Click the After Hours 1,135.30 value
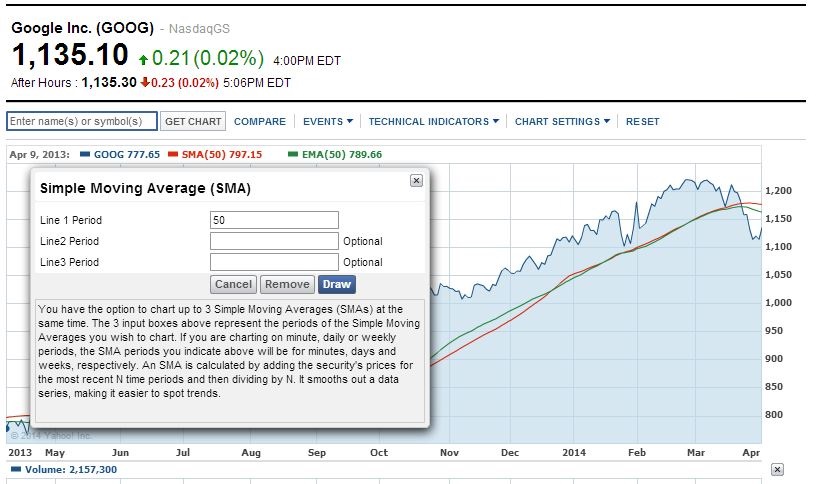 109,82
